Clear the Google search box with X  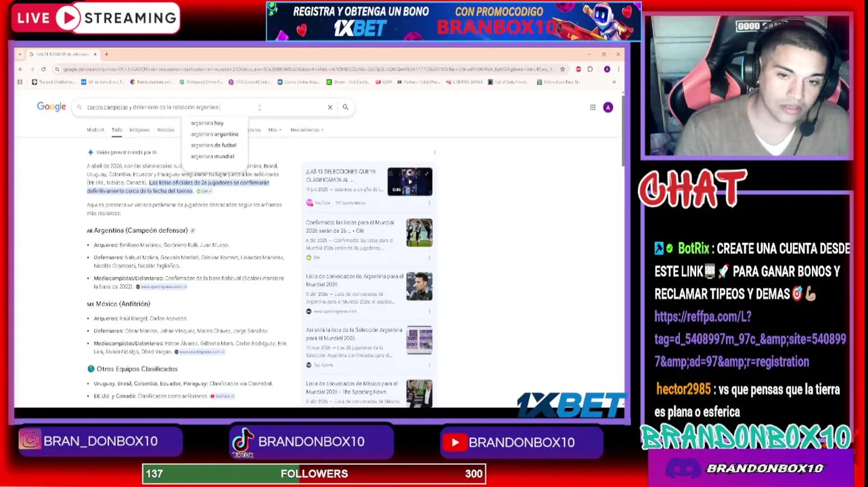coord(330,107)
